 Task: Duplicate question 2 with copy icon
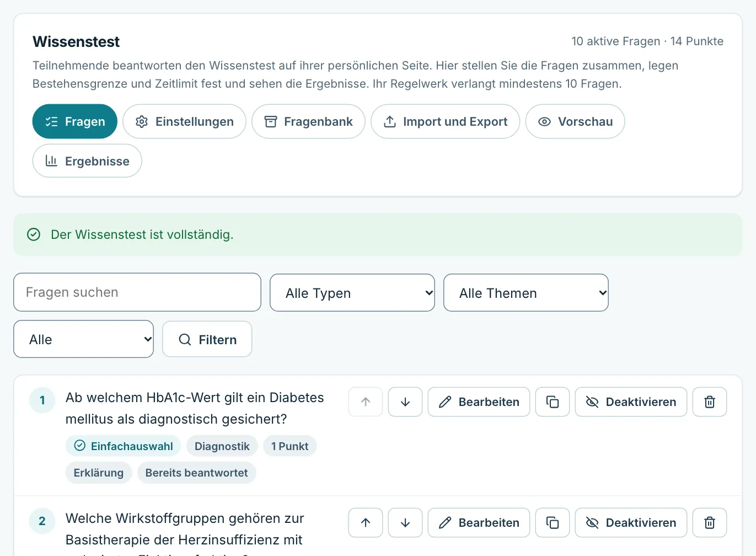(x=553, y=523)
